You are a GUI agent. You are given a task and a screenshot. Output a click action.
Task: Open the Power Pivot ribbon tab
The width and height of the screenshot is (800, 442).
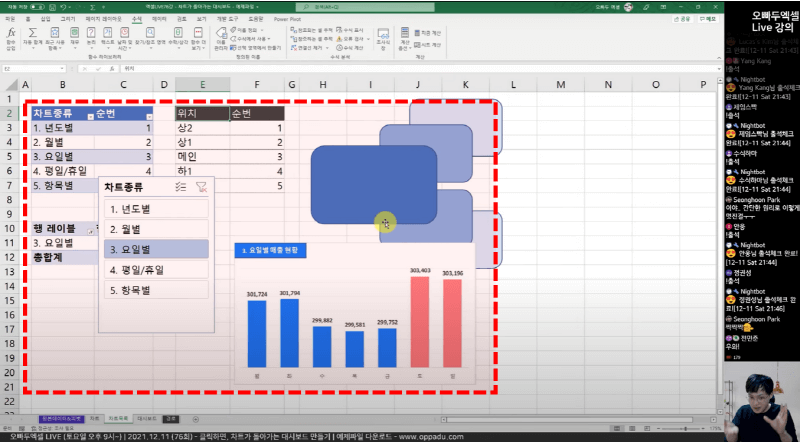(290, 18)
